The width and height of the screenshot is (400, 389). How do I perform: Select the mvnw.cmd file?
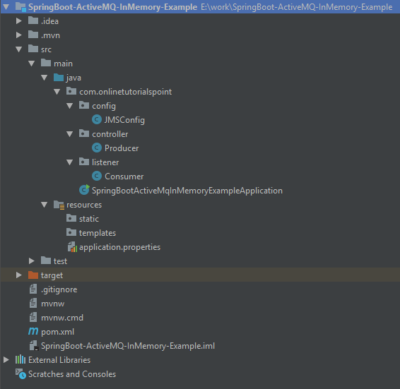click(62, 318)
